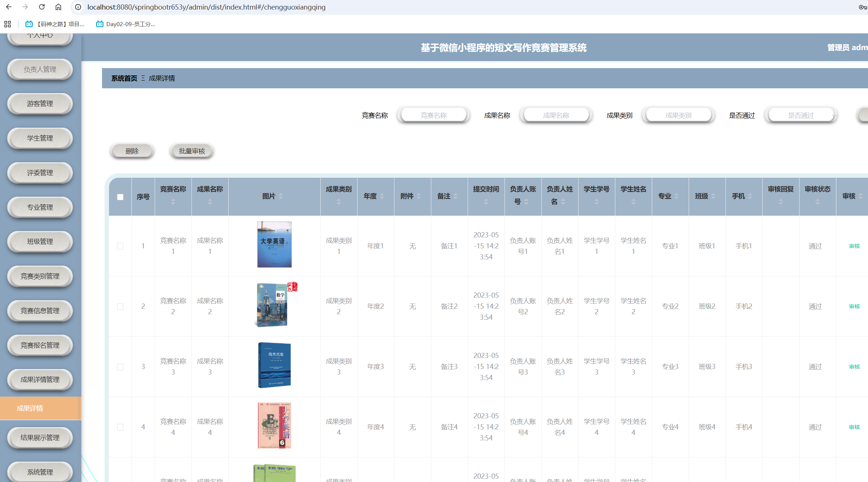The width and height of the screenshot is (868, 482).
Task: Open 学生管理 from the sidebar
Action: point(39,138)
